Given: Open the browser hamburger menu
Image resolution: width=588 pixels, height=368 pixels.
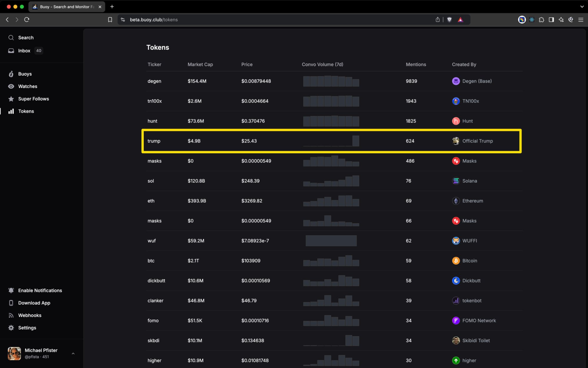Looking at the screenshot, I should [x=581, y=20].
